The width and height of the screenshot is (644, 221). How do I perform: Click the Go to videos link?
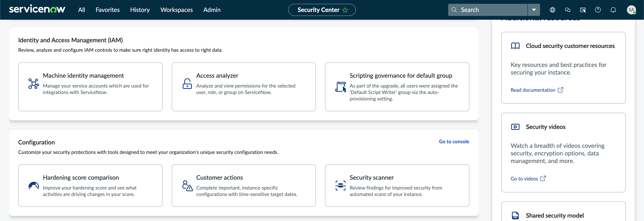[x=524, y=179]
